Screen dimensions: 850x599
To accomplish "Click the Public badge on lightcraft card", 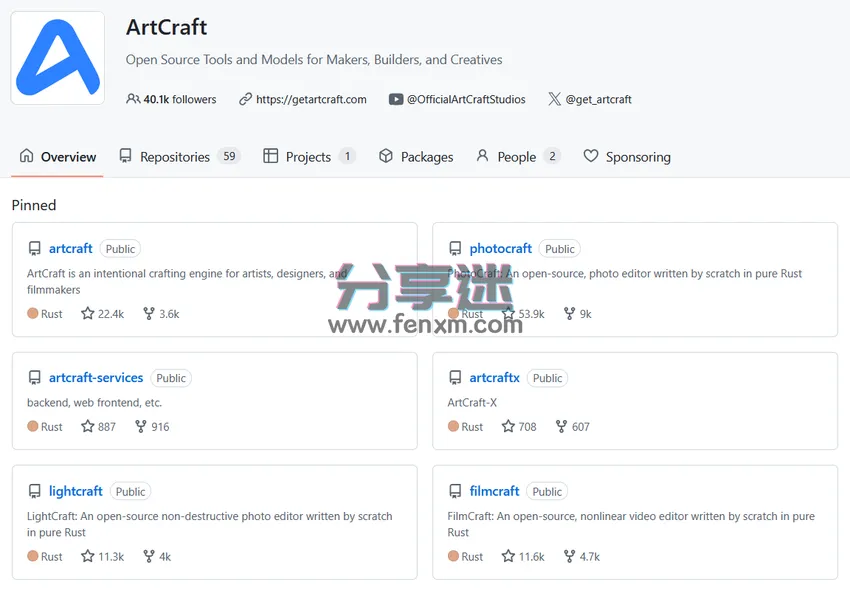I will [x=131, y=492].
